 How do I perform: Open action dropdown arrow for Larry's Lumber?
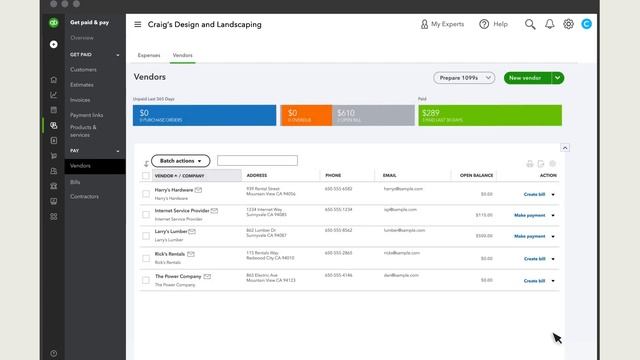click(553, 237)
